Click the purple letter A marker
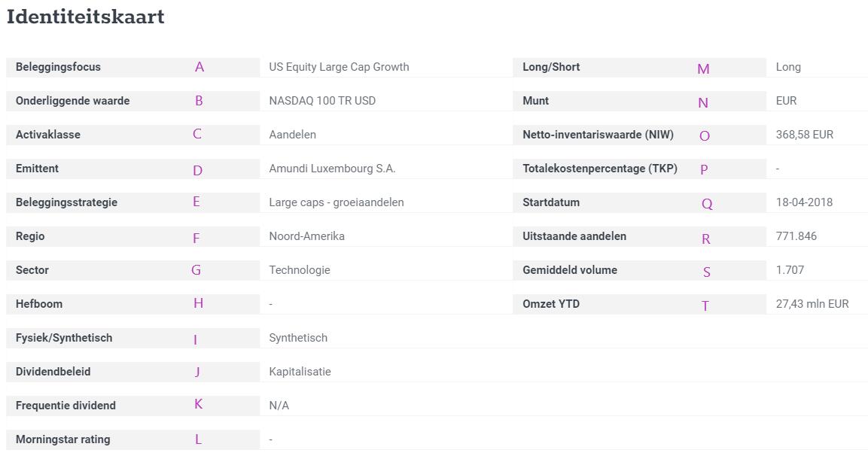Screen dimensions: 868x459 pyautogui.click(x=199, y=67)
